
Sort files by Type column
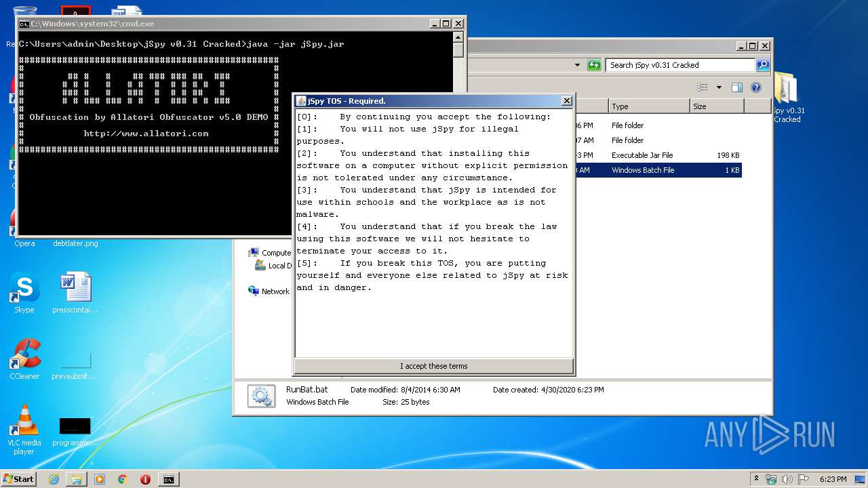pyautogui.click(x=648, y=106)
